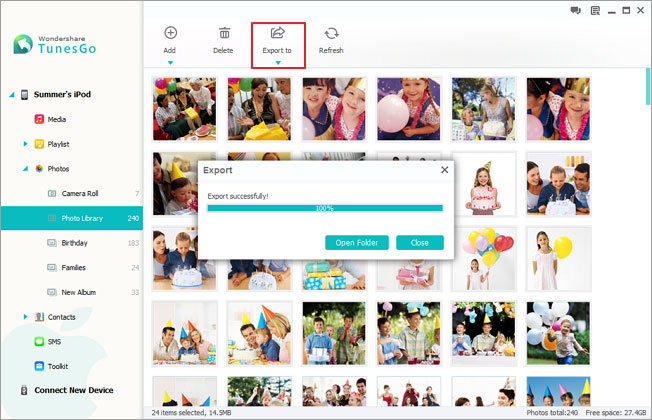Select the Families album label
652x420 pixels.
(x=74, y=267)
